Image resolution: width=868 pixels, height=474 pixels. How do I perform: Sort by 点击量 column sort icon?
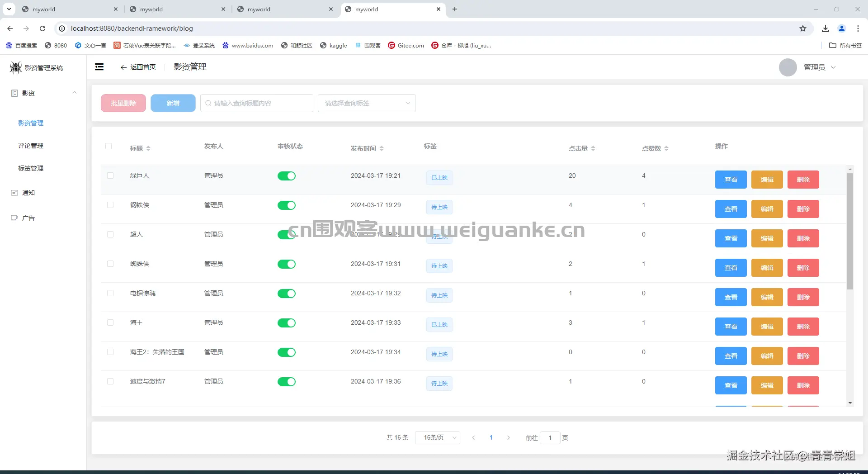[x=593, y=148]
